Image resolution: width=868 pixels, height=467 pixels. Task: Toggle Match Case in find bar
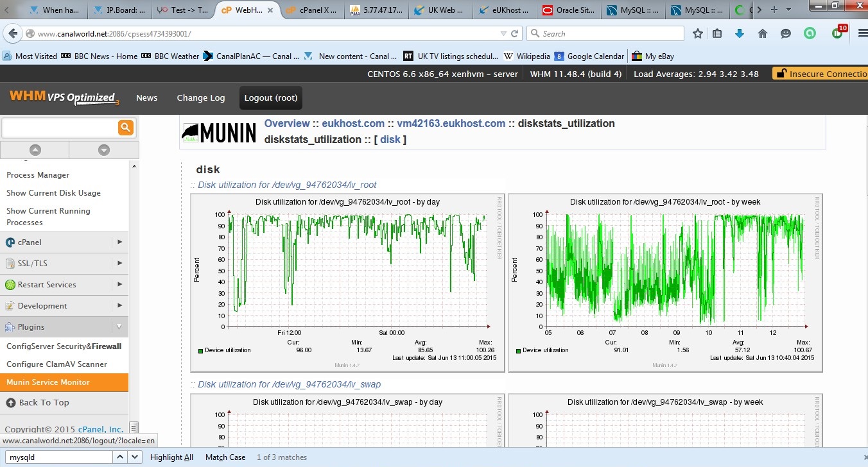[225, 457]
